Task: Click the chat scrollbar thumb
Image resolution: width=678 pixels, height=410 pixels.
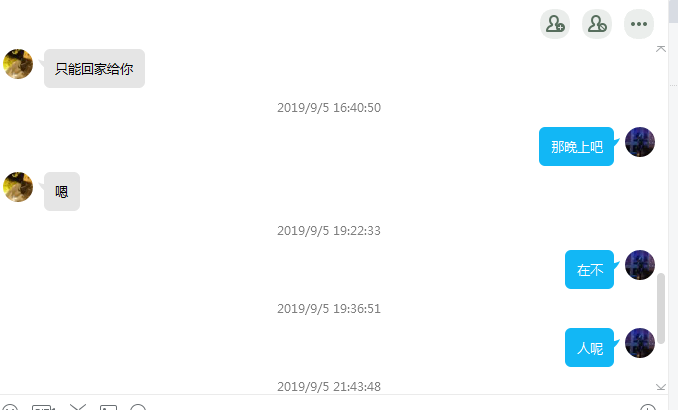Action: coord(661,308)
